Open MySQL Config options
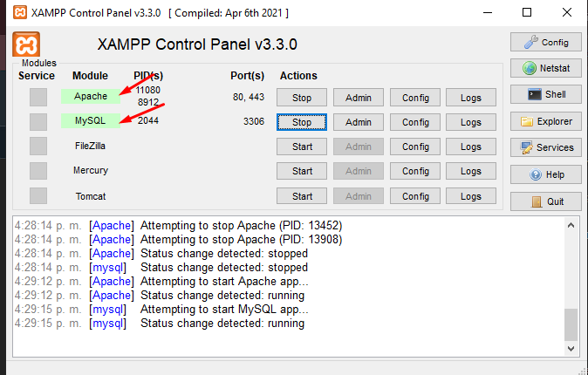This screenshot has height=375, width=588. [415, 122]
